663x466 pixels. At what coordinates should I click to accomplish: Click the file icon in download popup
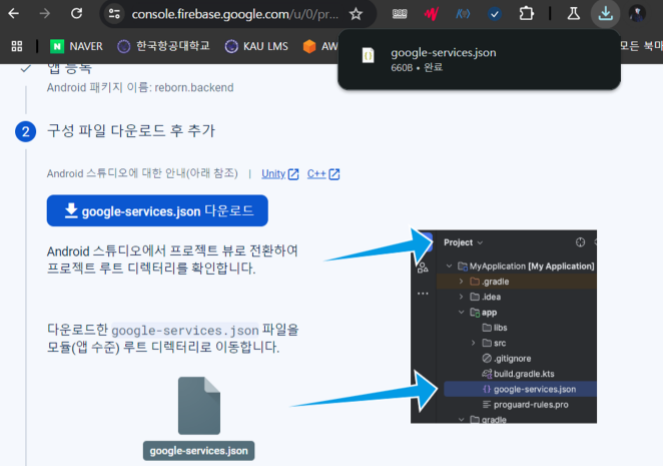[368, 56]
